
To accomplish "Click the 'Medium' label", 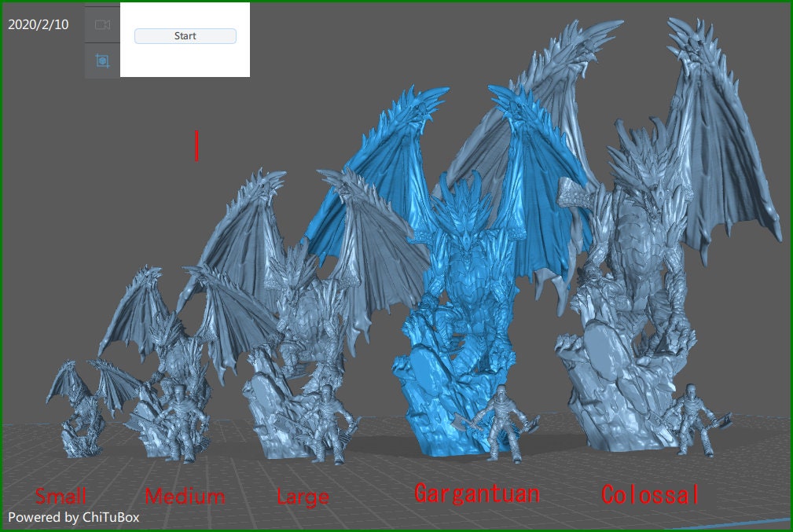I will click(x=185, y=496).
